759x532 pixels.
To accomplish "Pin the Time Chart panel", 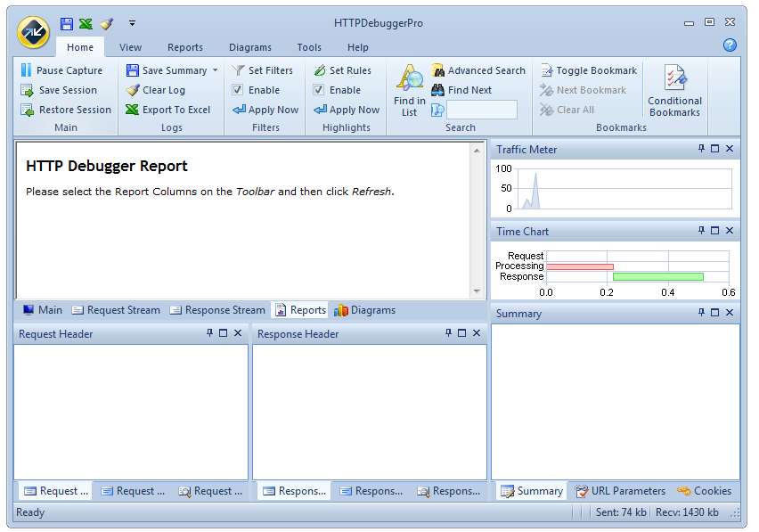I will coord(701,231).
